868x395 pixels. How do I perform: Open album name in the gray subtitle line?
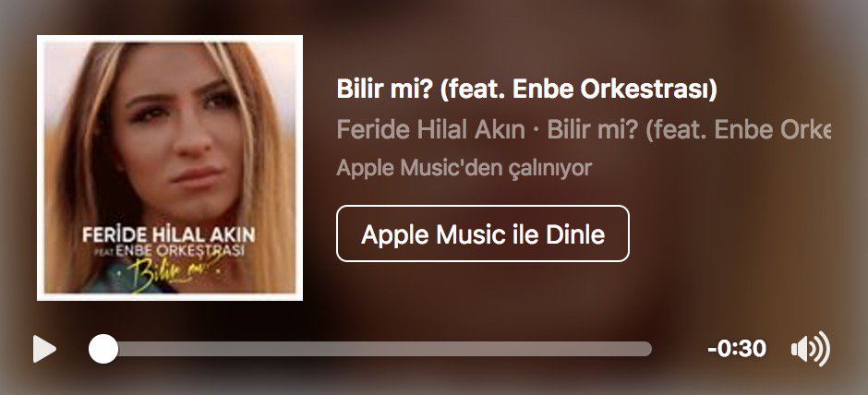click(x=689, y=130)
